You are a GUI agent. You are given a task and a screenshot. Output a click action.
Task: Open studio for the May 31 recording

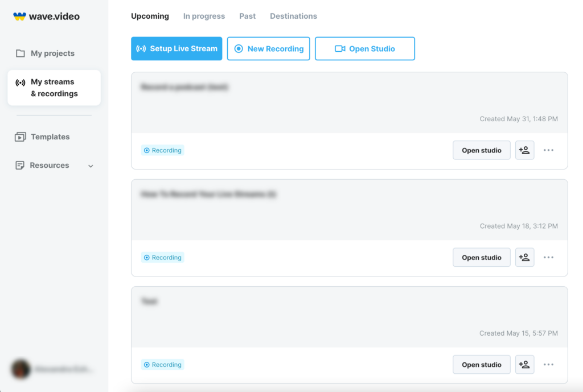pyautogui.click(x=482, y=151)
